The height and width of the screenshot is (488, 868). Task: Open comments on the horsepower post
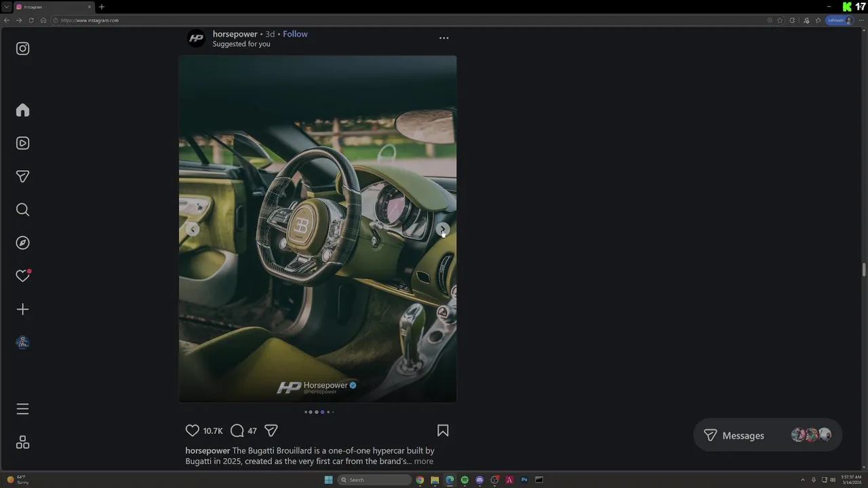tap(237, 430)
